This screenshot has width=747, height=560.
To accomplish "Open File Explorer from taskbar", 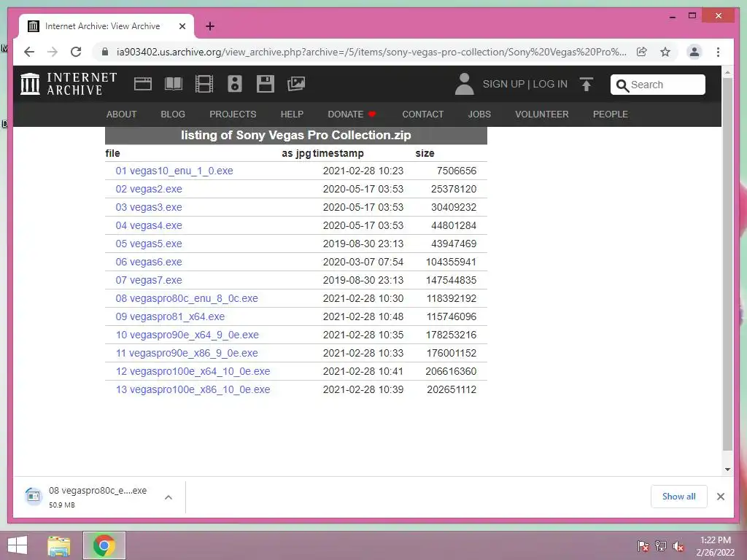I will pos(59,545).
